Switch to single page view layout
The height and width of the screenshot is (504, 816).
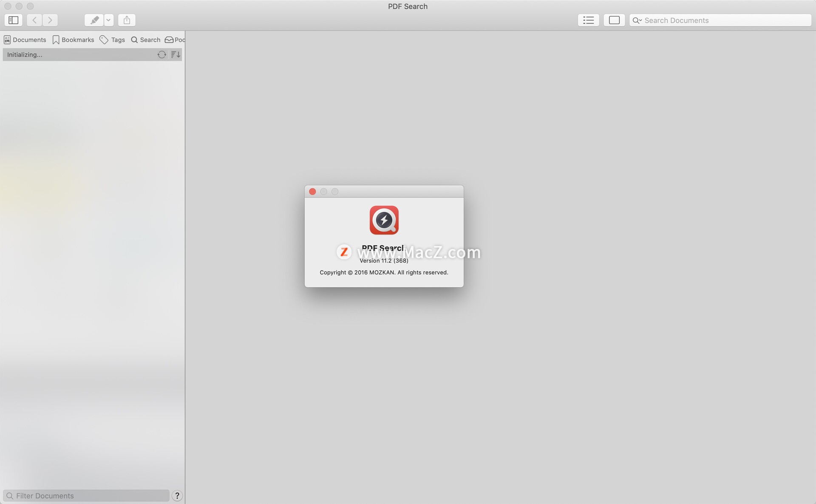click(614, 20)
